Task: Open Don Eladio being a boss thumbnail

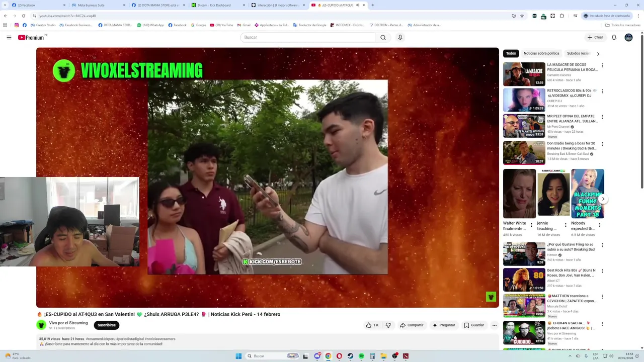Action: (x=524, y=152)
